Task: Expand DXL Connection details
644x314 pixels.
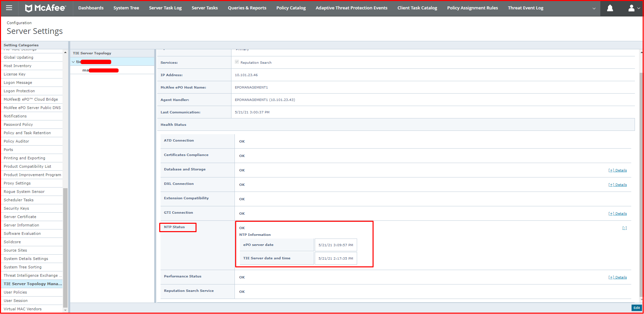Action: [x=617, y=185]
